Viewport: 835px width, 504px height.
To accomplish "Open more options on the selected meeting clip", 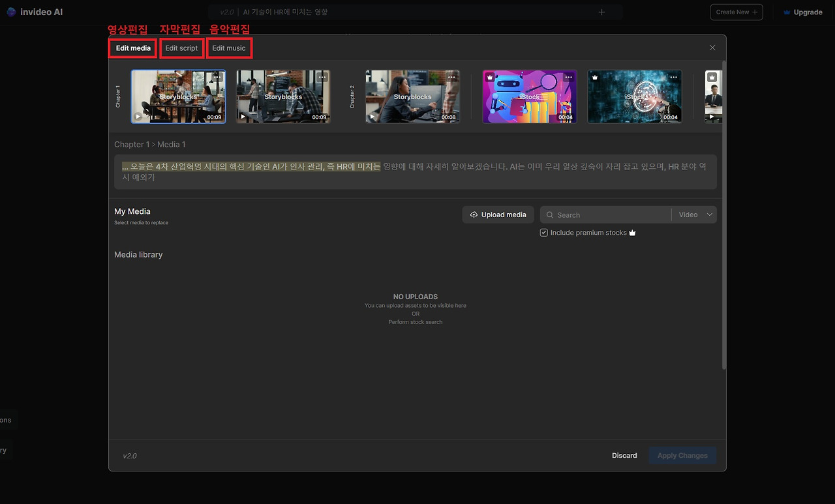I will [x=217, y=77].
